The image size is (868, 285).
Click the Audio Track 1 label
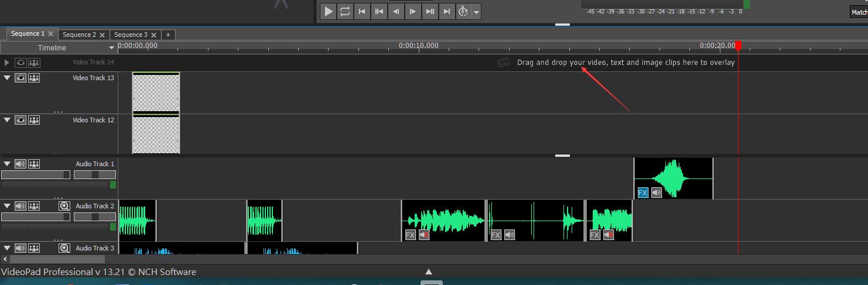pyautogui.click(x=95, y=164)
